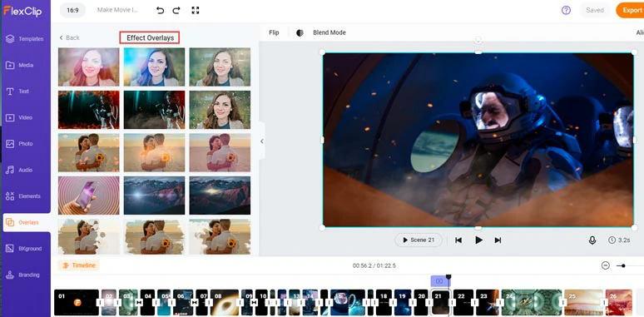Click the 00:56.2 / 01:22.5 time readout
This screenshot has height=317, width=644.
coord(374,265)
